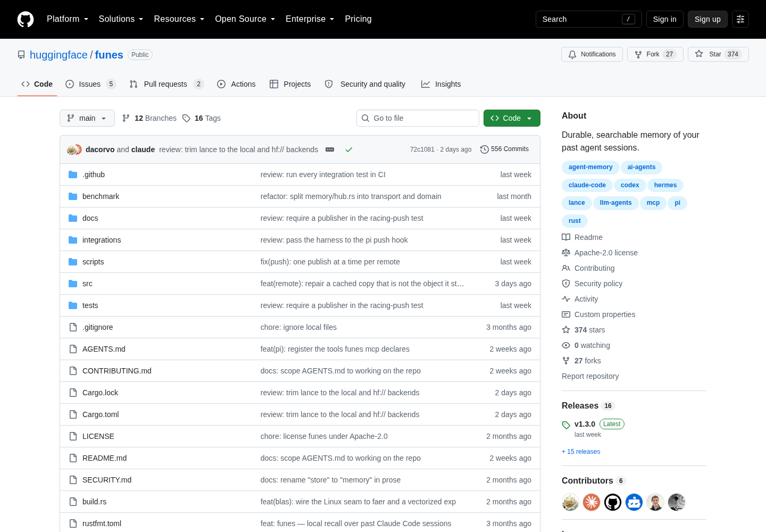Open Security and quality tab
The image size is (766, 532).
point(365,84)
